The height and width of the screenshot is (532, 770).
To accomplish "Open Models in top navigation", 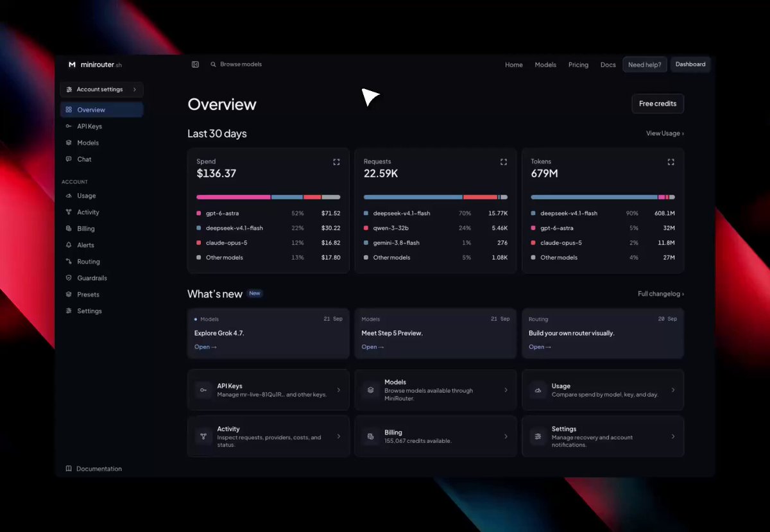I will (545, 65).
